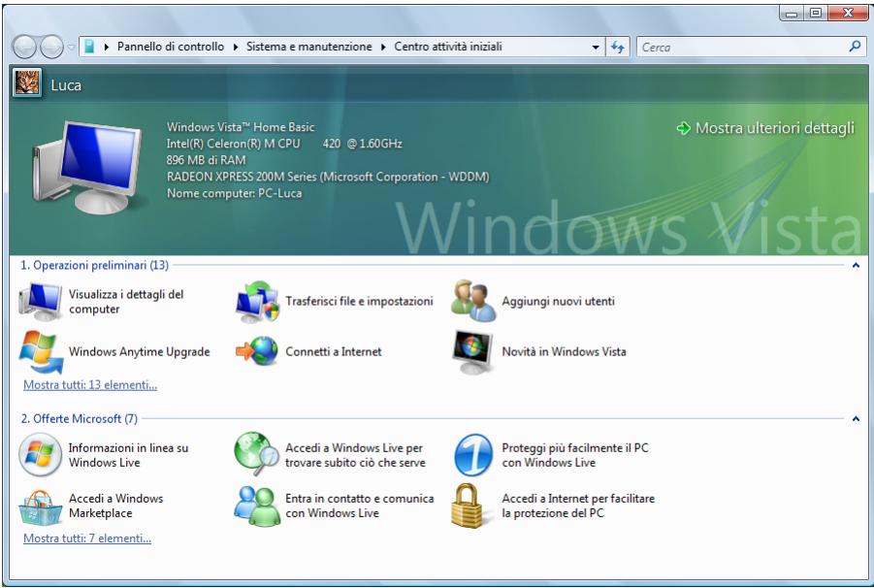Click the two-people Windows Live contact icon

click(x=257, y=506)
